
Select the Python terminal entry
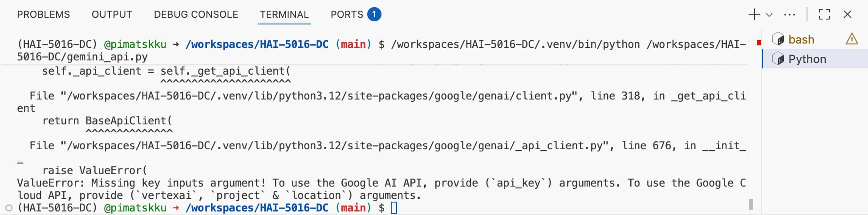click(807, 59)
